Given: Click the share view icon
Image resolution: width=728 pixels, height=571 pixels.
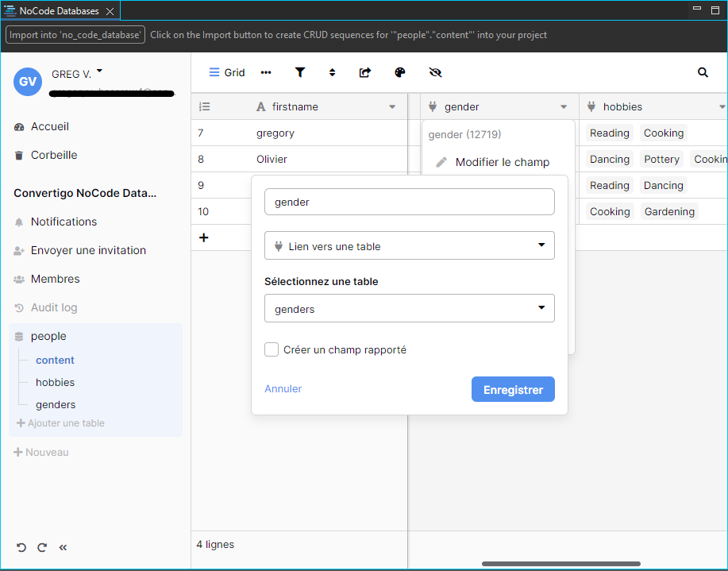Looking at the screenshot, I should [x=365, y=72].
